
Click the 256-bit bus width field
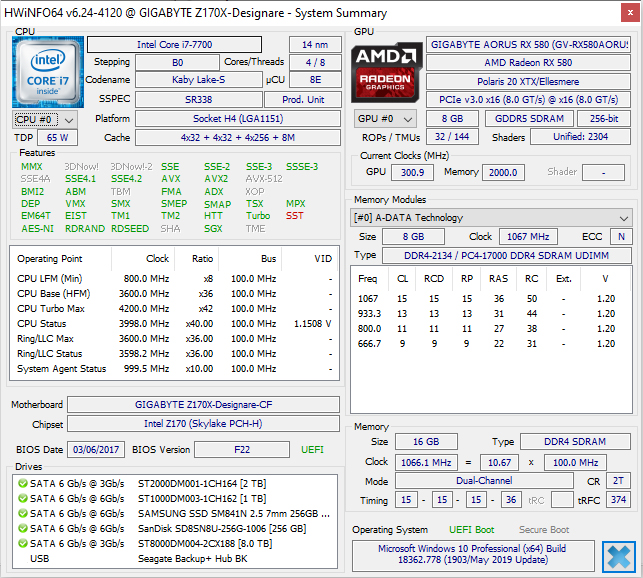click(x=604, y=119)
